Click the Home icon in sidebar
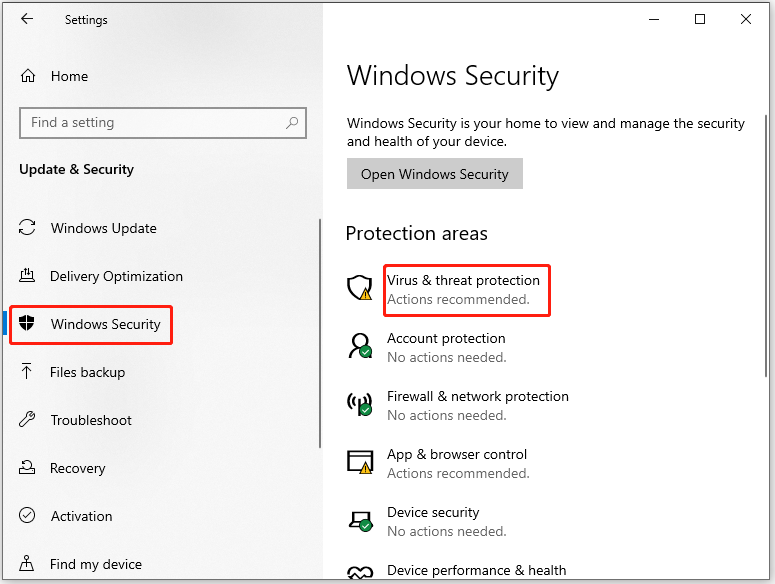 (x=28, y=76)
